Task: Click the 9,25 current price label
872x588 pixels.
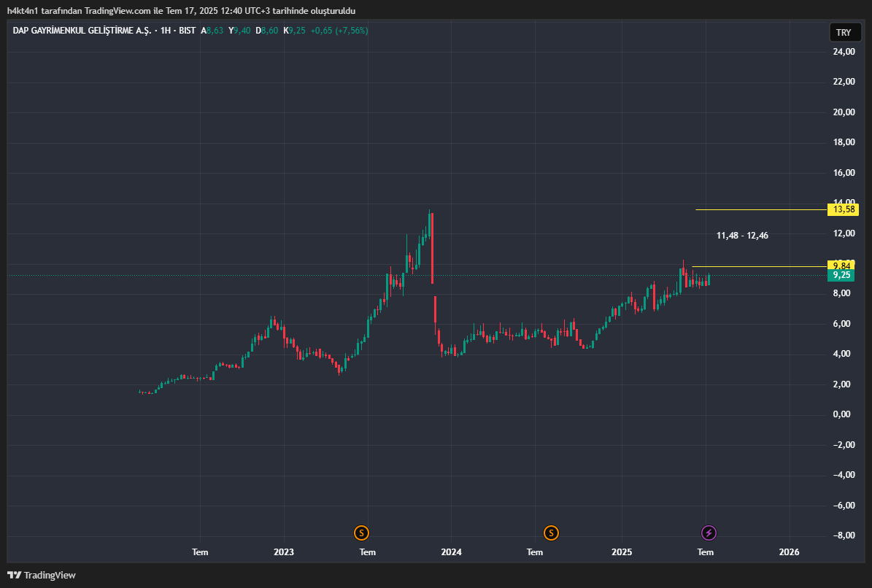Action: coord(841,275)
